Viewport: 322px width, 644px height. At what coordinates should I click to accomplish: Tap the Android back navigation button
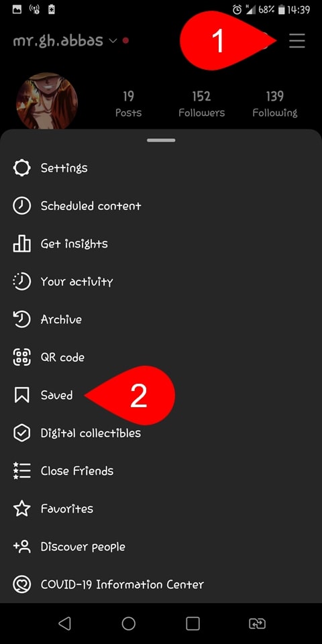(64, 623)
